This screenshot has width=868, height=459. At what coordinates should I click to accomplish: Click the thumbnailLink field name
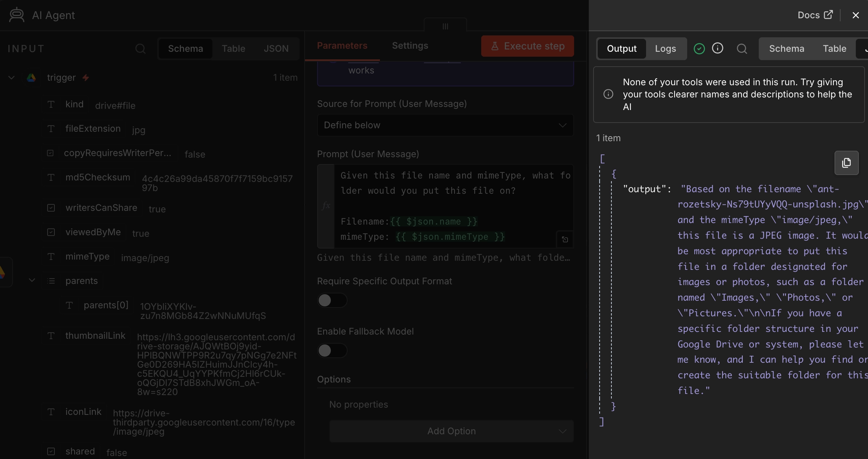pyautogui.click(x=95, y=336)
